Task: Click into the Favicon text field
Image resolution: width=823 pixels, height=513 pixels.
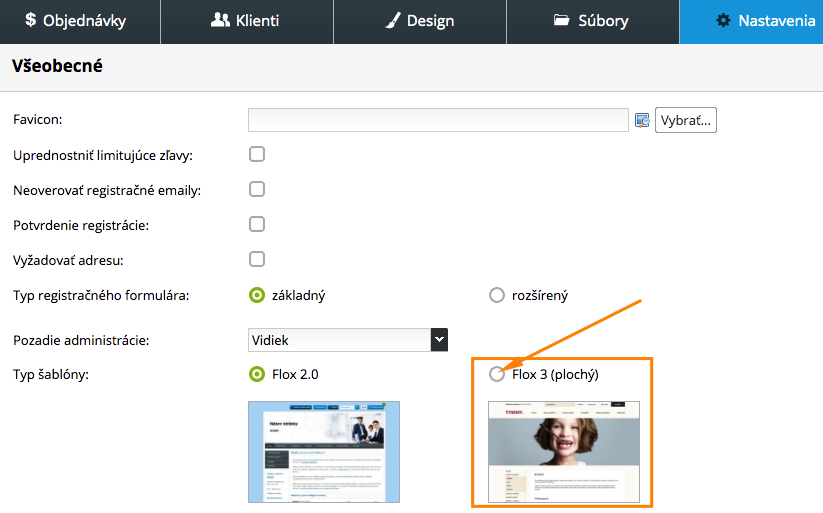Action: click(438, 120)
